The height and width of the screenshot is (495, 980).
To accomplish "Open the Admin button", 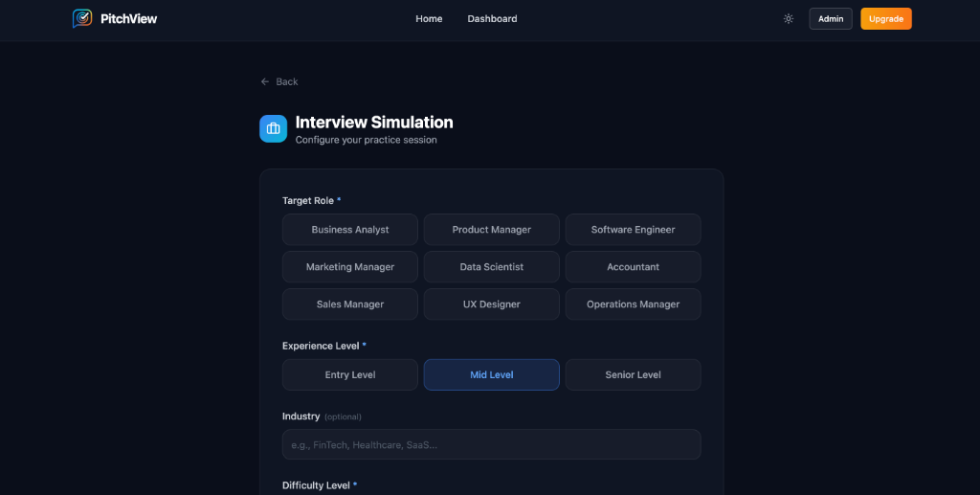I will coord(831,19).
